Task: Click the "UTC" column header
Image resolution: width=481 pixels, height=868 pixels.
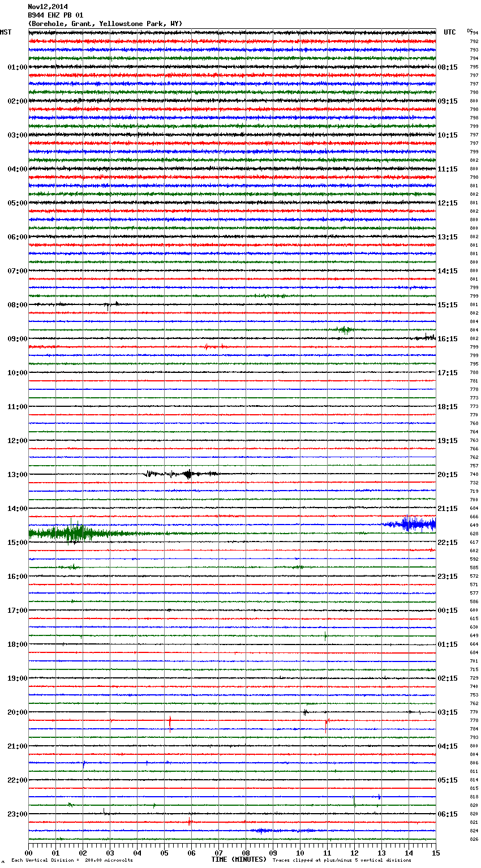Action: [450, 32]
